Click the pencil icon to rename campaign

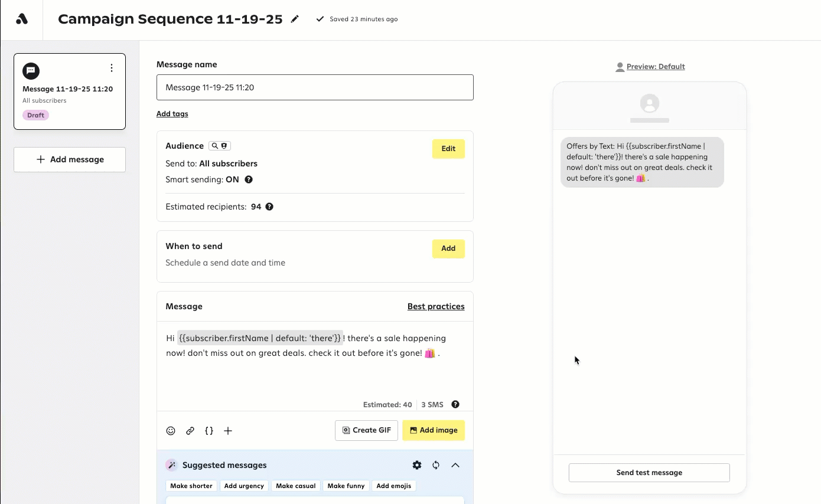coord(295,19)
